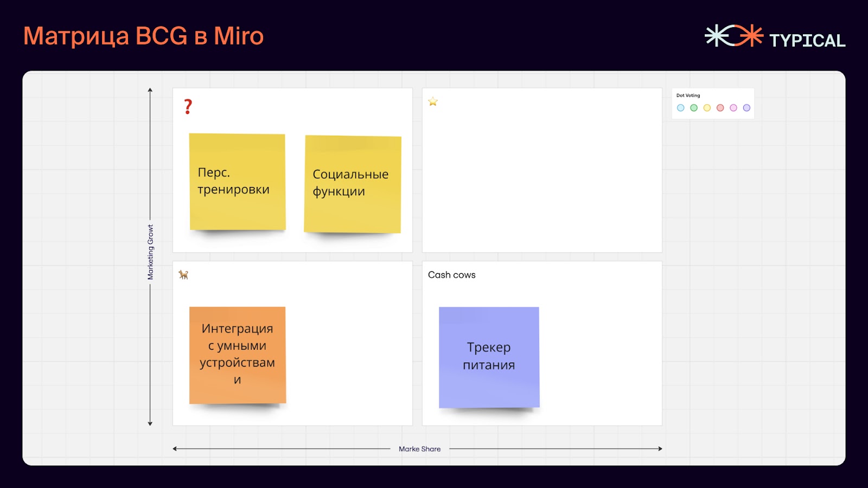868x488 pixels.
Task: Select the blue dot voting circle
Action: (681, 108)
